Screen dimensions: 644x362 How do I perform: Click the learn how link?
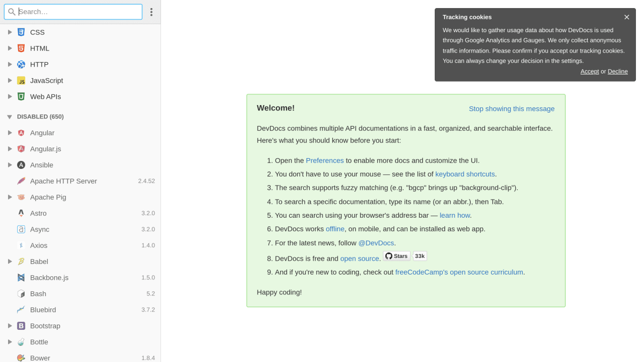[x=455, y=216]
